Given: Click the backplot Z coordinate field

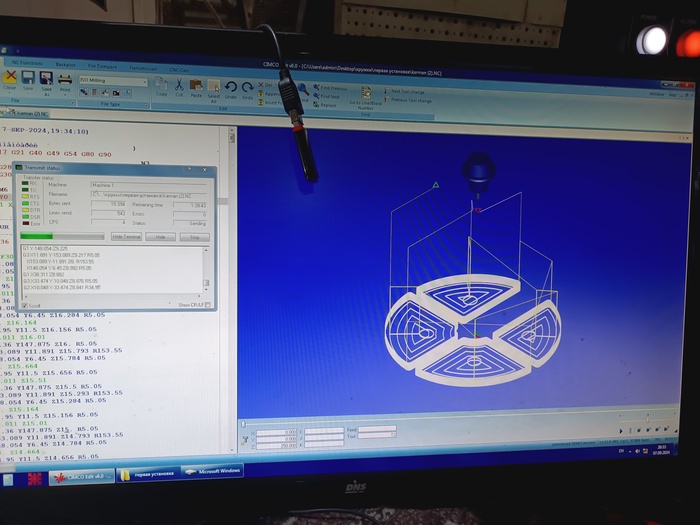Looking at the screenshot, I should tap(276, 446).
